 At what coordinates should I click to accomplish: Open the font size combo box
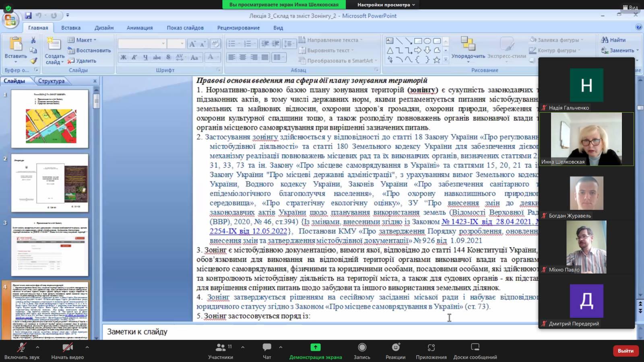[176, 43]
